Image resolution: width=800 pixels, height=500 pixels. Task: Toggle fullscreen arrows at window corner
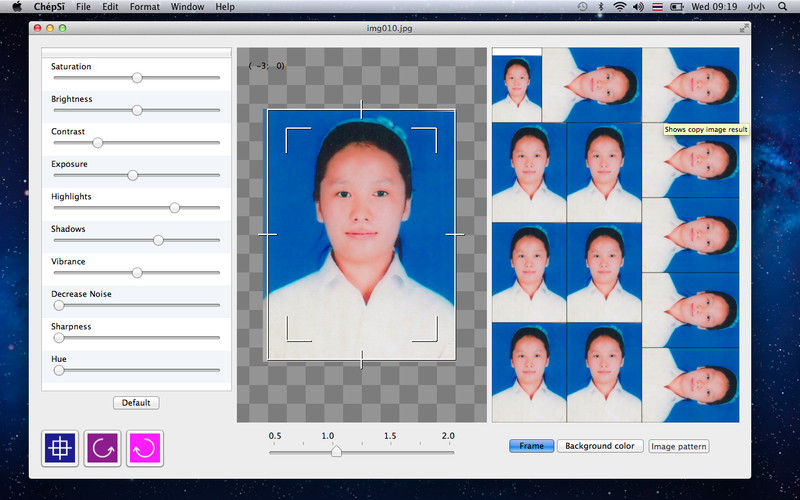click(744, 28)
